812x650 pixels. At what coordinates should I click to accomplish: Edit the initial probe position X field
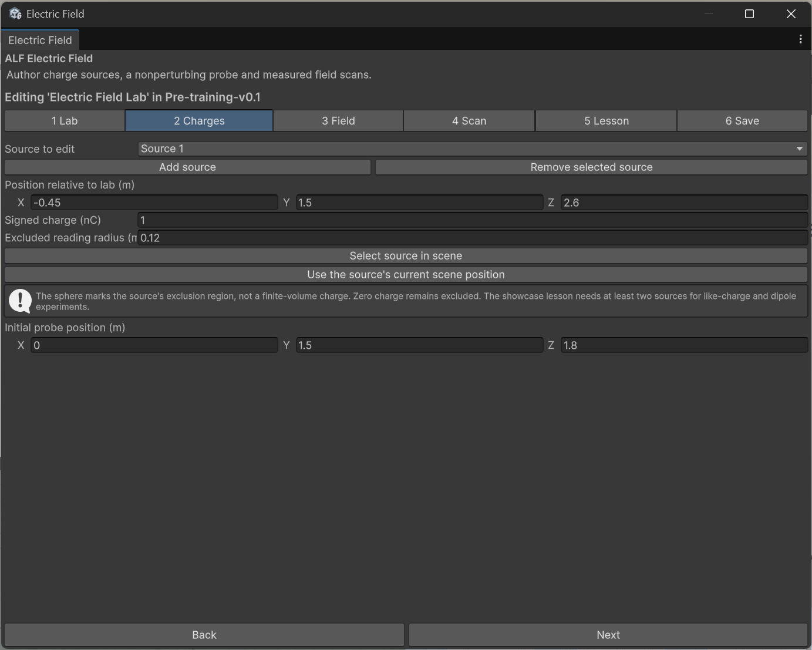154,345
